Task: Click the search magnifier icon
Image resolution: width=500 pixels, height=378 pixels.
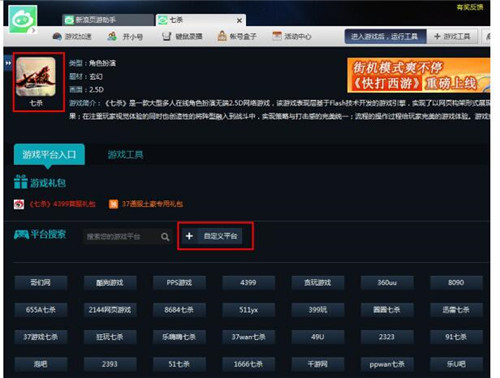Action: [165, 237]
